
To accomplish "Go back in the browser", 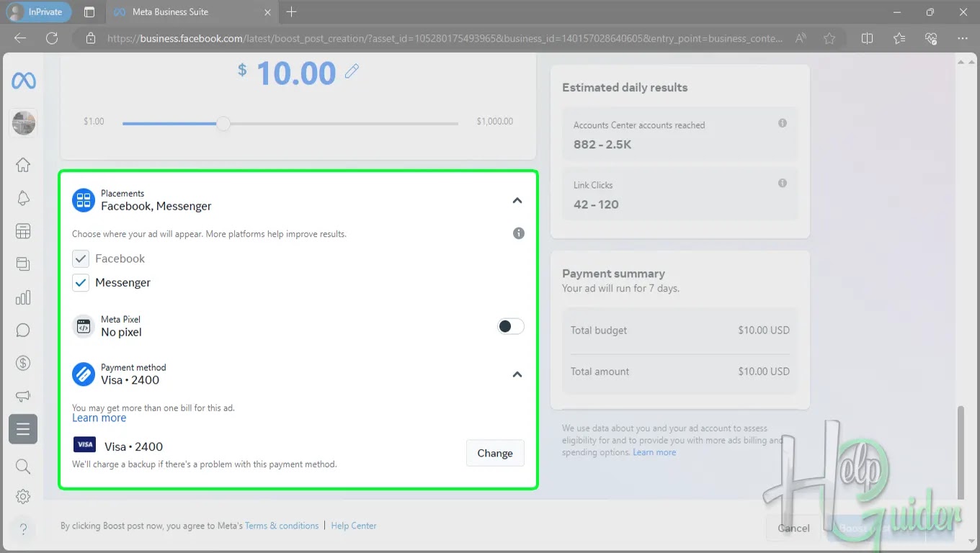I will coord(20,38).
